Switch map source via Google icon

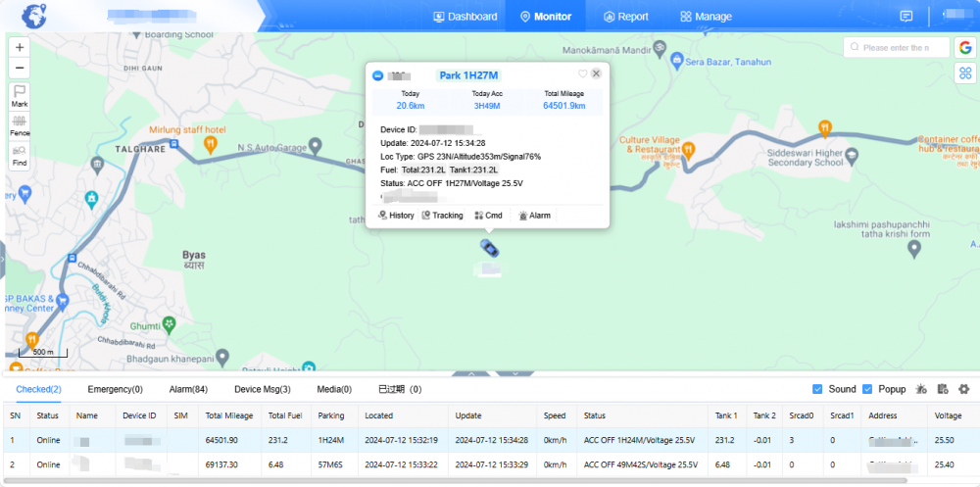[965, 47]
